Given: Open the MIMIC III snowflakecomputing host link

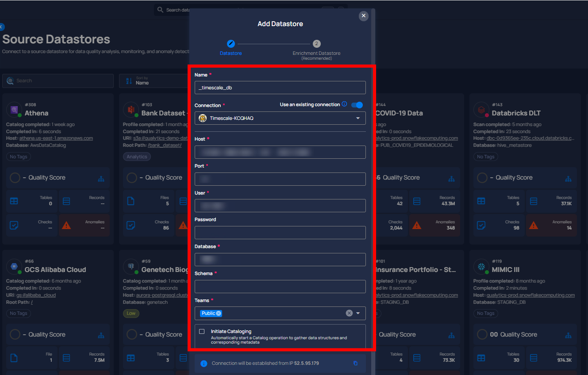Looking at the screenshot, I should pos(530,295).
